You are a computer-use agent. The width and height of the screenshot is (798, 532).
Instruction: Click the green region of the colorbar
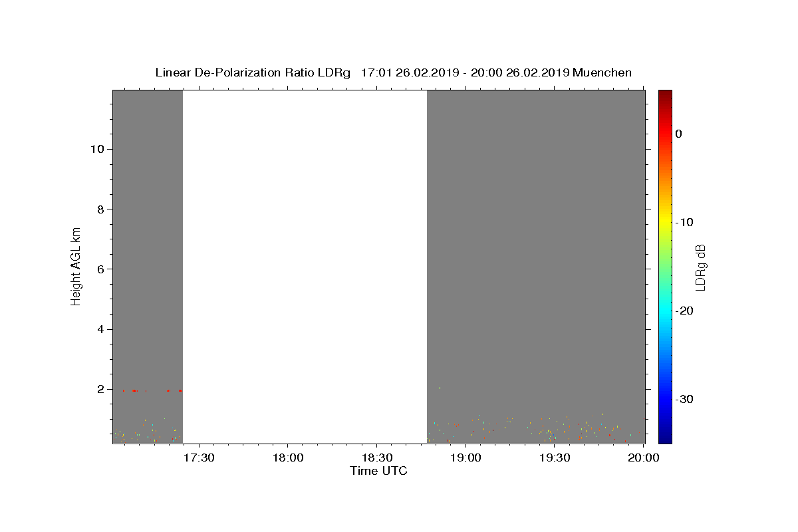click(x=665, y=266)
